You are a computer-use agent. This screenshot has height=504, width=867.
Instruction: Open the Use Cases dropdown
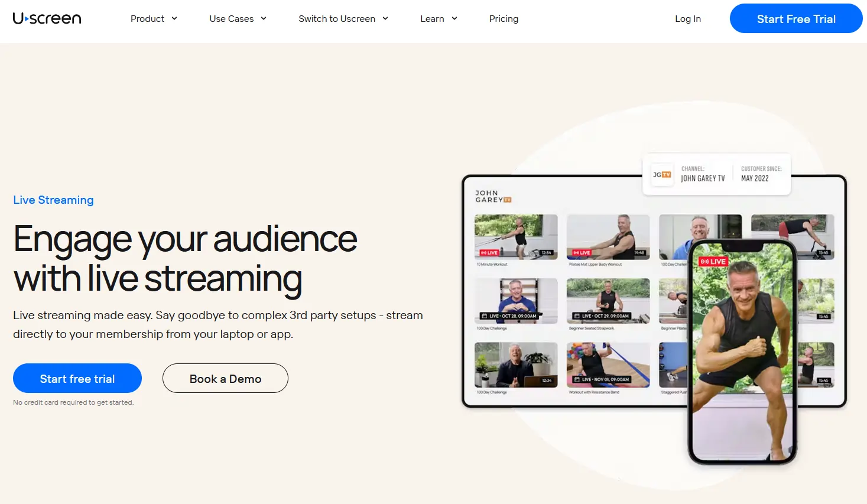(x=238, y=18)
